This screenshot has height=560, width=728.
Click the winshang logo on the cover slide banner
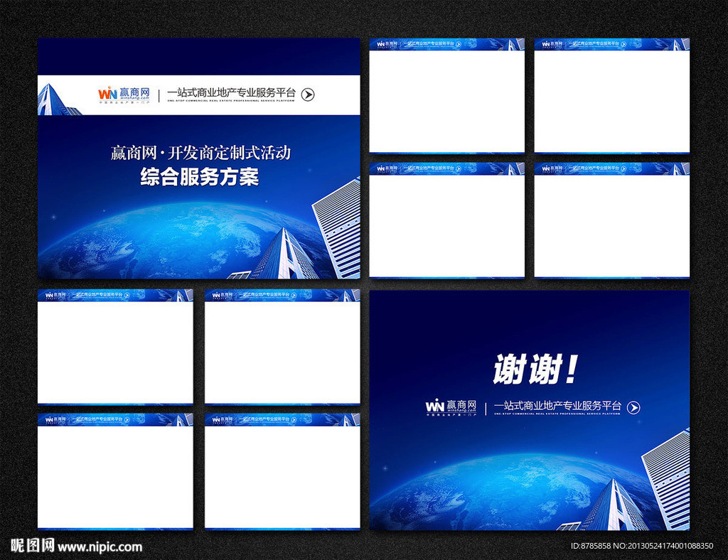coord(124,95)
